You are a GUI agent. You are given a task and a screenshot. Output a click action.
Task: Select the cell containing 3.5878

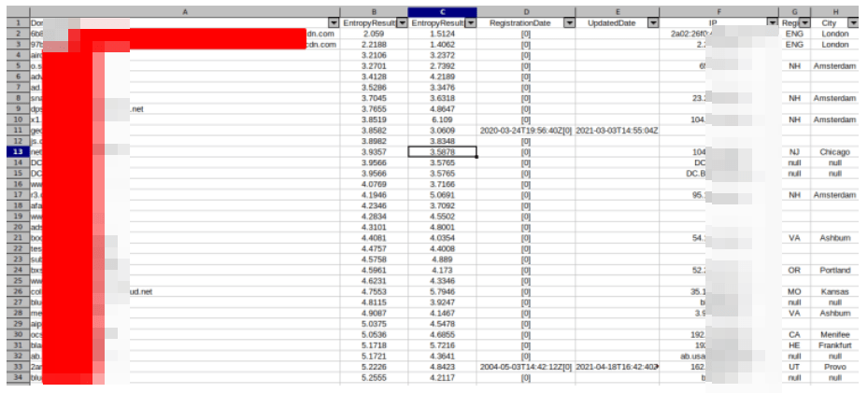point(443,150)
